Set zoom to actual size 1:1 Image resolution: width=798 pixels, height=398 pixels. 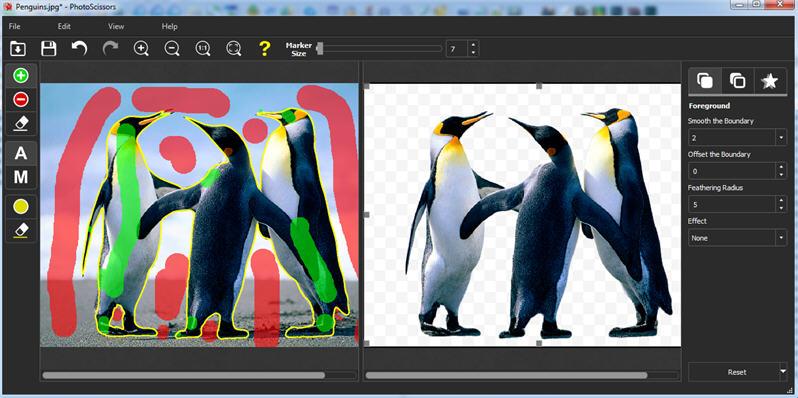pyautogui.click(x=203, y=48)
